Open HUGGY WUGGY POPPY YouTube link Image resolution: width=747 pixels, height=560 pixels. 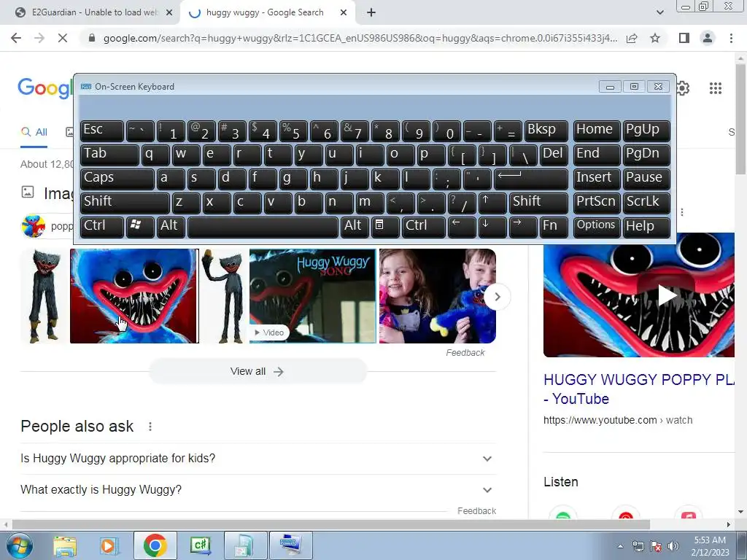point(638,389)
